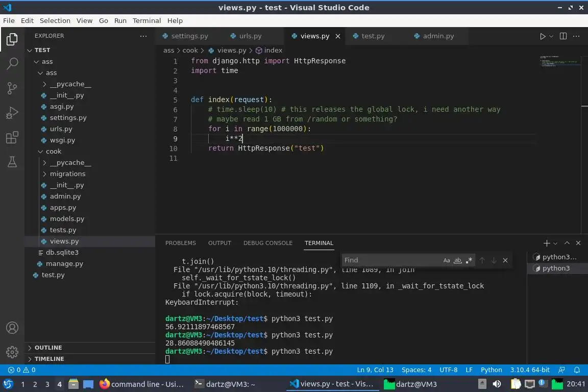Close the terminal Find widget
This screenshot has width=588, height=392.
pyautogui.click(x=505, y=260)
